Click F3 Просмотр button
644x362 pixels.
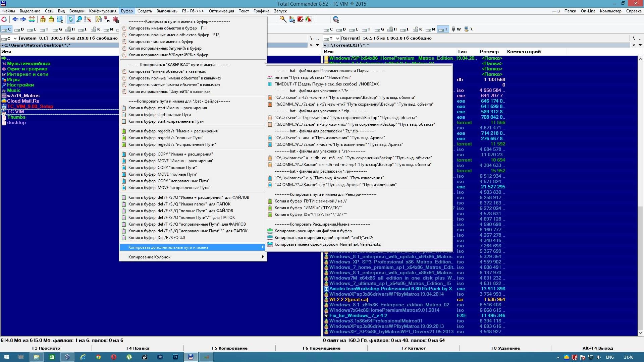[x=46, y=348]
